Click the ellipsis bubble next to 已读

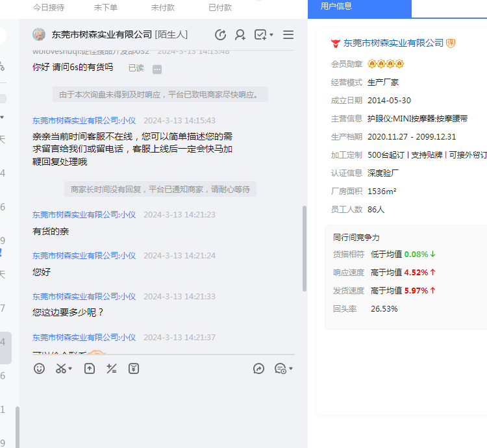[x=157, y=69]
